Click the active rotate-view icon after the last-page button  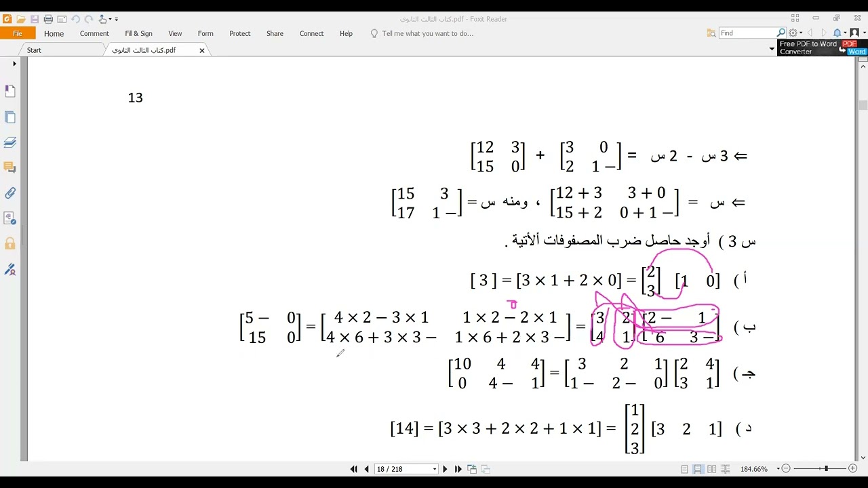(471, 469)
